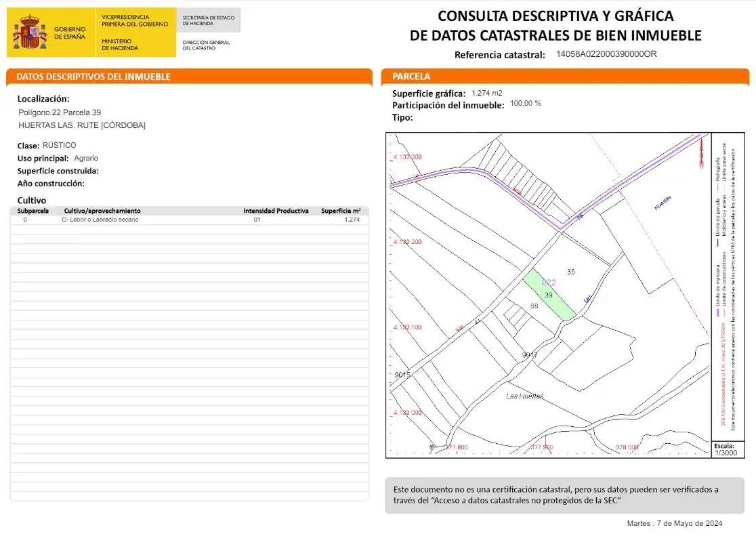The height and width of the screenshot is (534, 756).
Task: Select 'HUERTAS LAS. RUTE [CÓRDOBA]' text
Action: point(82,125)
